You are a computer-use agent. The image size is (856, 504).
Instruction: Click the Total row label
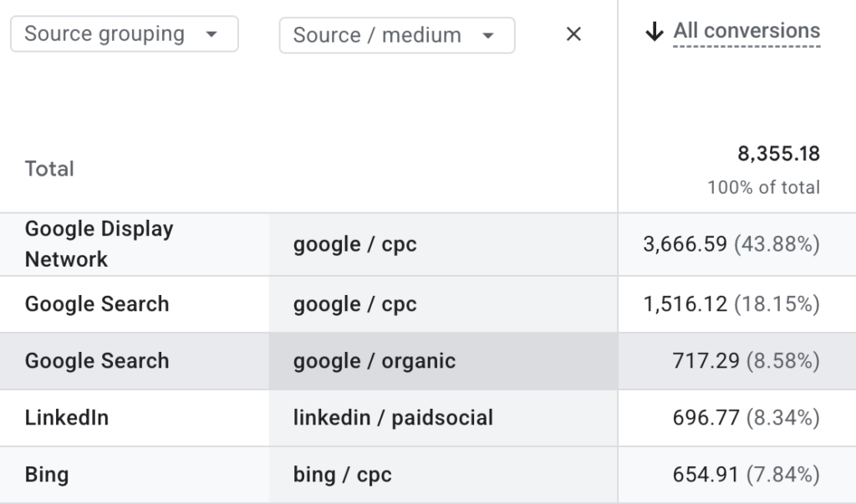(x=49, y=169)
